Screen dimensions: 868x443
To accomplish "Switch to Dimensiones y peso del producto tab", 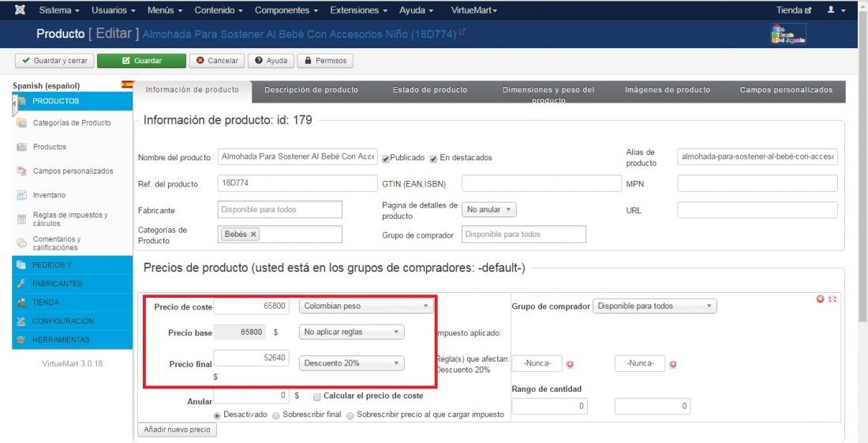I will tap(548, 92).
